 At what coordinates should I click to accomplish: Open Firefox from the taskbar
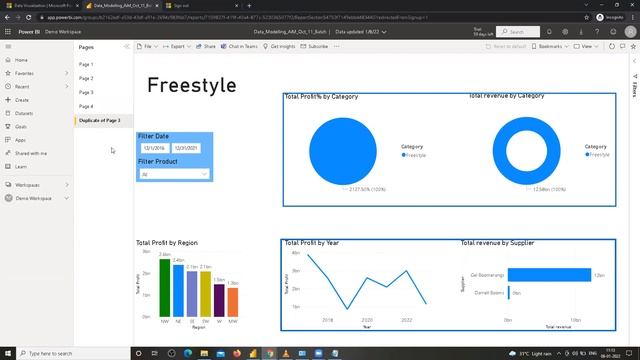coord(237,353)
